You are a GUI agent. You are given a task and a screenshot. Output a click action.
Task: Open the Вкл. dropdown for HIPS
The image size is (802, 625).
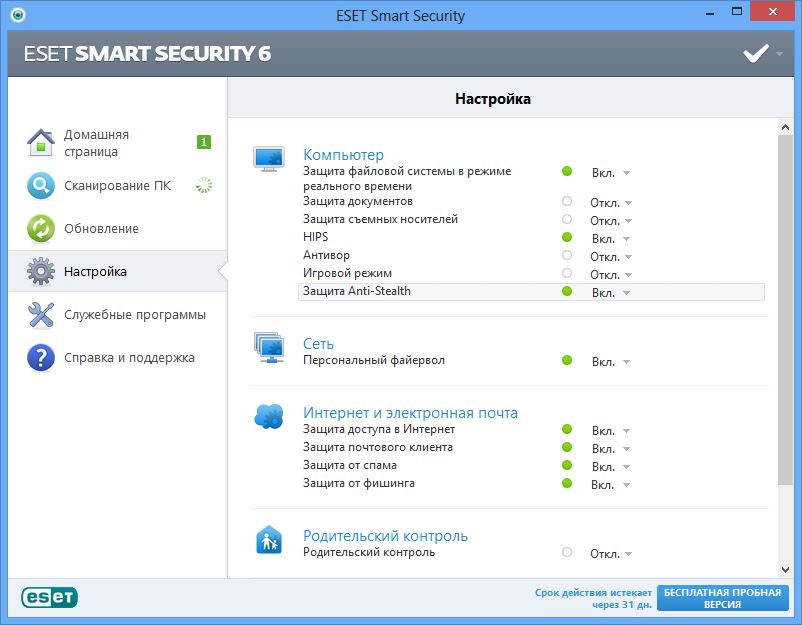click(611, 239)
